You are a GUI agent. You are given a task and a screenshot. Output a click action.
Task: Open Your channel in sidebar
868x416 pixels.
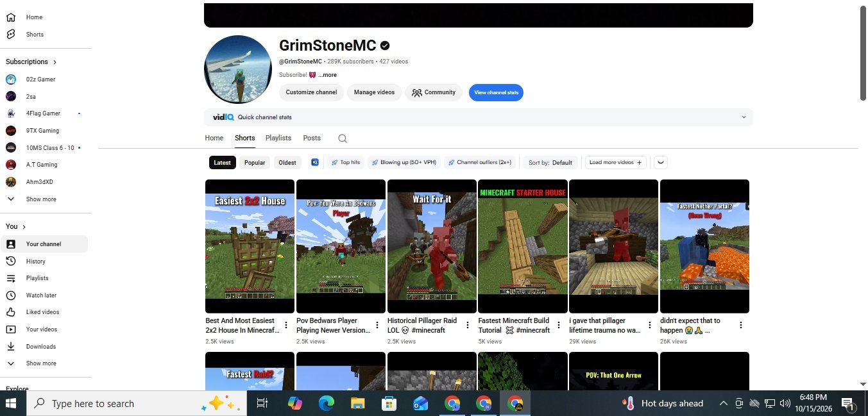point(44,244)
